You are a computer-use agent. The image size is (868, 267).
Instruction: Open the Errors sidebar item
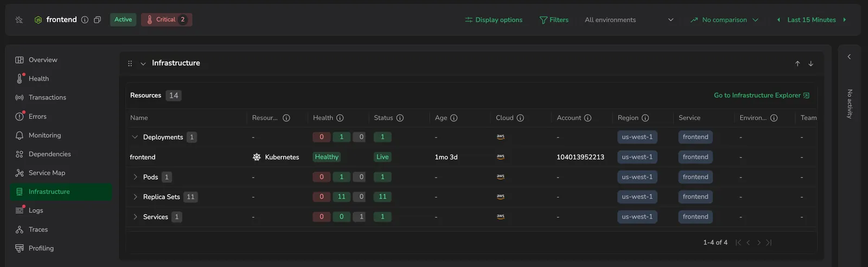coord(61,116)
